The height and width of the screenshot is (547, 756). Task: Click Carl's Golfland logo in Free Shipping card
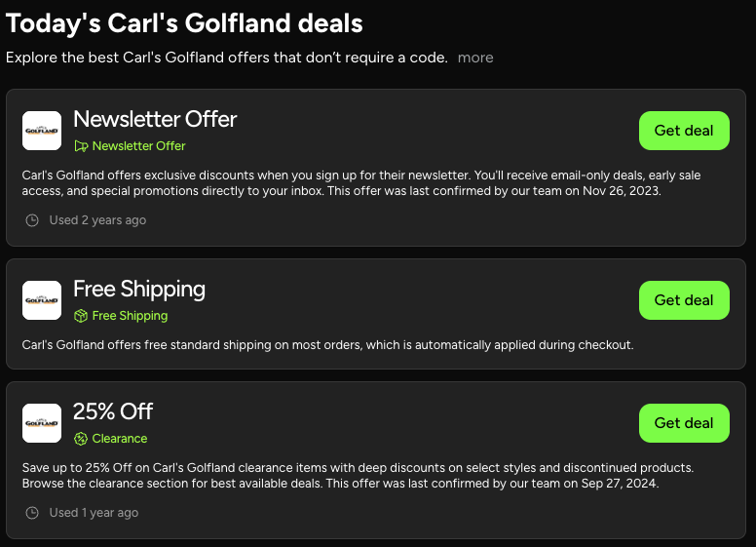[42, 300]
